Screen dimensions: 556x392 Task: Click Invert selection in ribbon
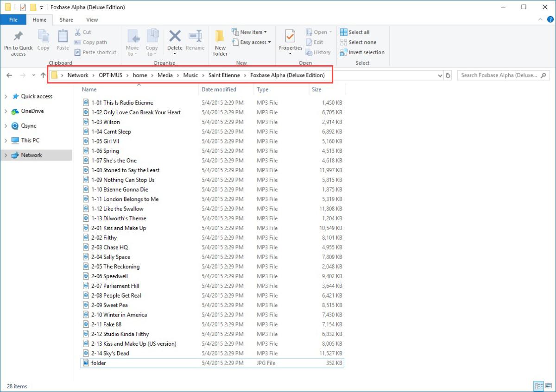coord(362,52)
